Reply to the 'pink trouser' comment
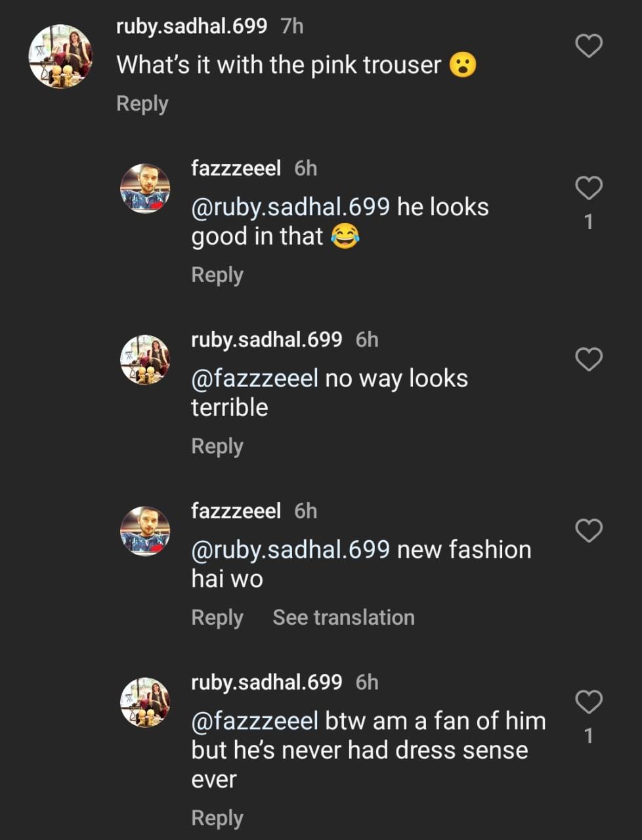Screen dimensions: 642x840 pos(142,104)
